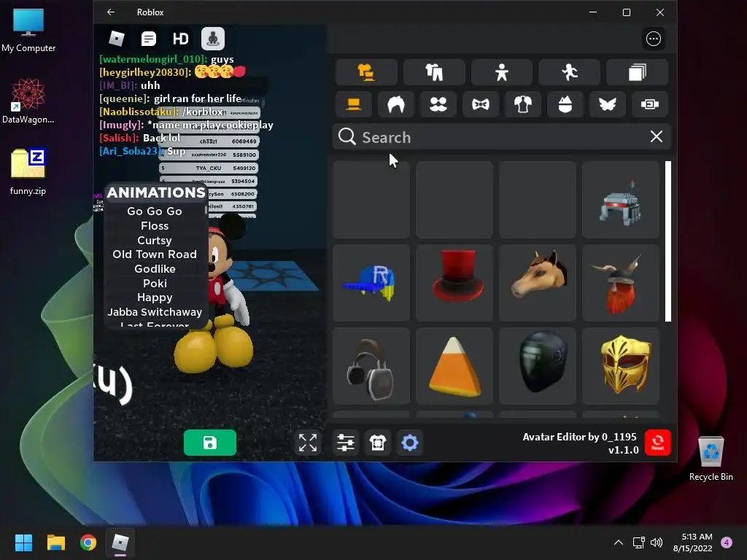Open the Windows Start menu
Image resolution: width=747 pixels, height=560 pixels.
[23, 542]
